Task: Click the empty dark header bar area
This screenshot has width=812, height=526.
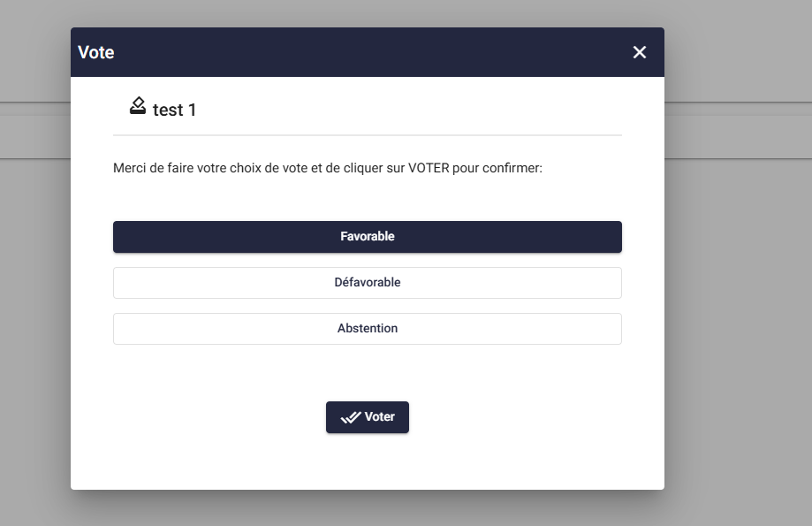Action: pyautogui.click(x=371, y=52)
